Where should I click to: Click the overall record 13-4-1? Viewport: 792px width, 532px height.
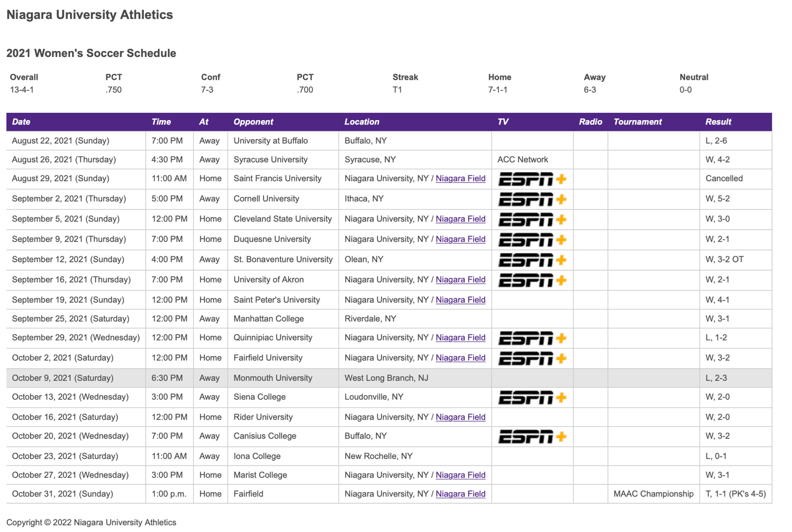point(22,90)
